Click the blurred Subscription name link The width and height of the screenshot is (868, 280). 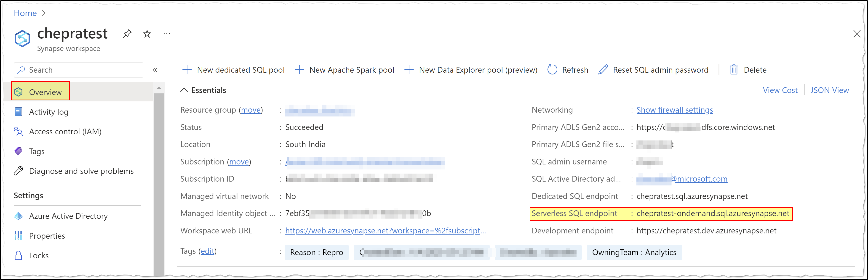point(365,162)
